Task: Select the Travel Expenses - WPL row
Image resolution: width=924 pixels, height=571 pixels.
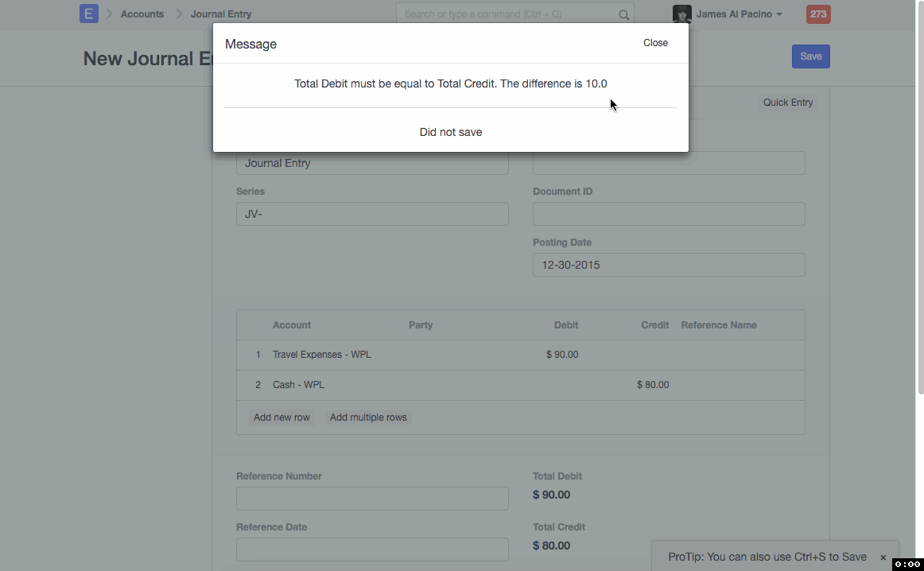Action: pos(322,355)
